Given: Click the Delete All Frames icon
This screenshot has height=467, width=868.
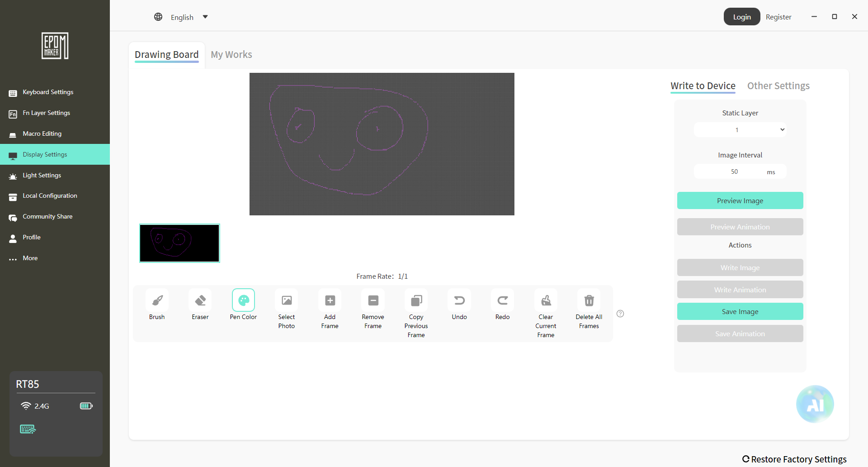Looking at the screenshot, I should coord(589,300).
